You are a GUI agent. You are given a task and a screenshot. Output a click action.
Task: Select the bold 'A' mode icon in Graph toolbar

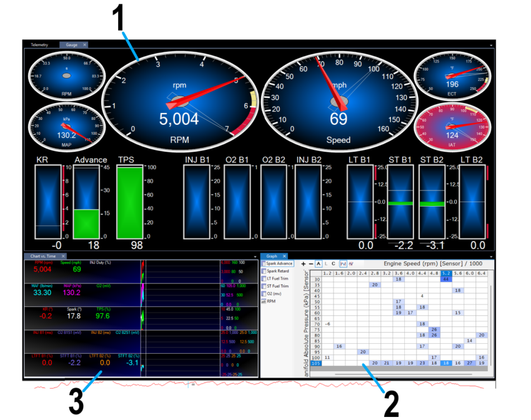318,264
